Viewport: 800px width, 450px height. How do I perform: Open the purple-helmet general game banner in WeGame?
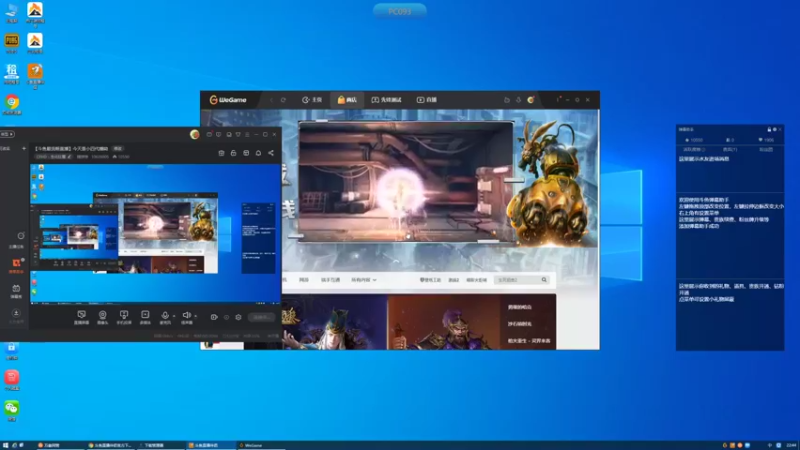point(444,322)
